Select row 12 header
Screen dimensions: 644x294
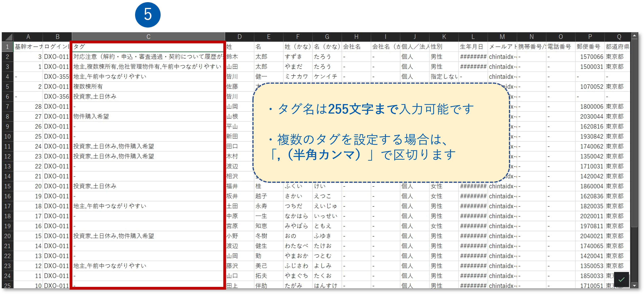pos(7,156)
